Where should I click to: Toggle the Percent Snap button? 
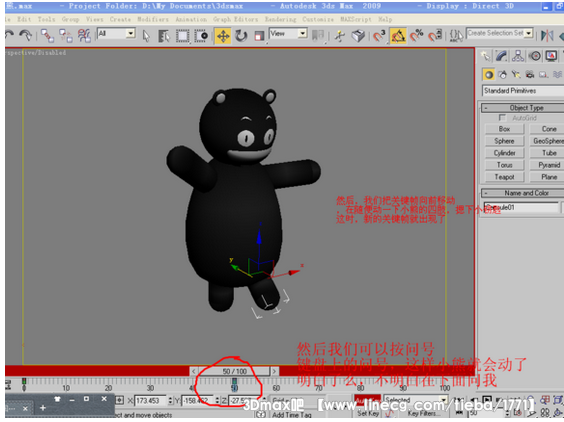pos(417,36)
